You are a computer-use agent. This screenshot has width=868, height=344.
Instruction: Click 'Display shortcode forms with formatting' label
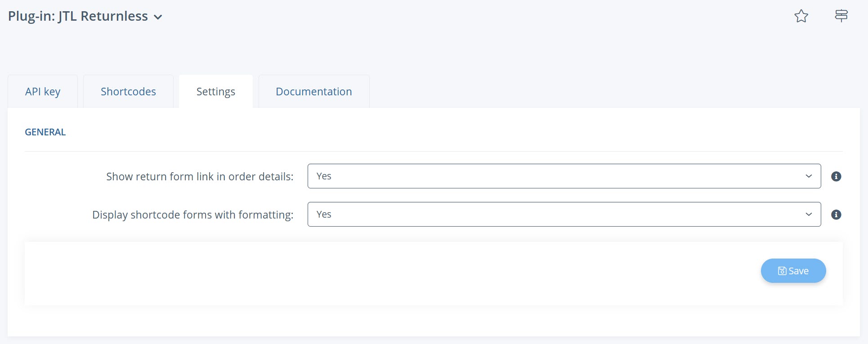(x=192, y=215)
